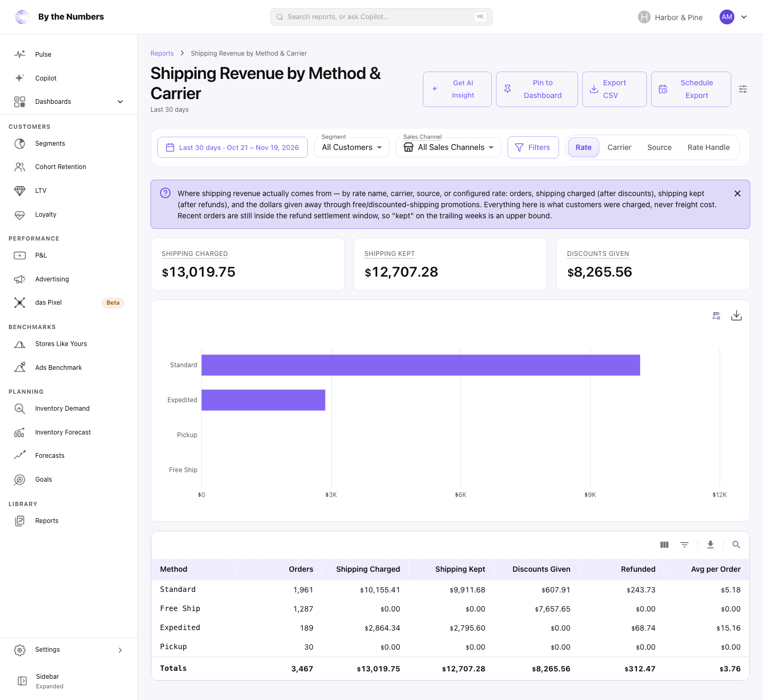763x700 pixels.
Task: Open the Goals target icon
Action: 20,480
